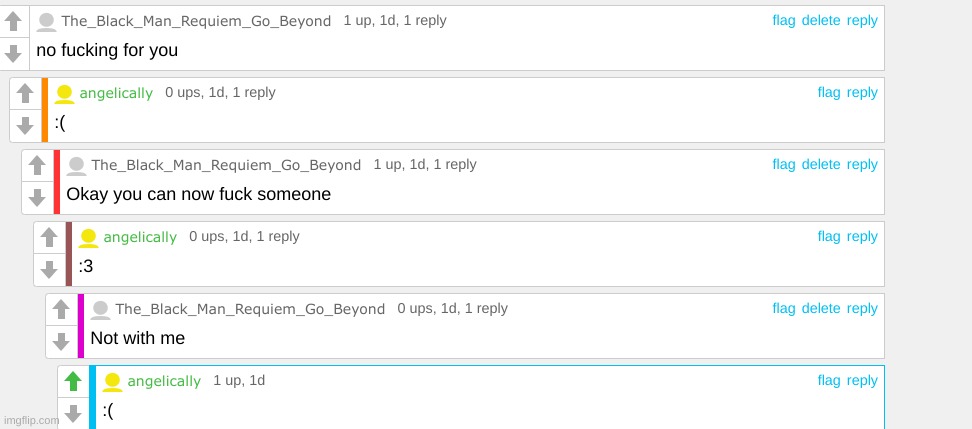Screen dimensions: 972x429
Task: Toggle downvote on the blue-bar comment
Action: pyautogui.click(x=73, y=412)
